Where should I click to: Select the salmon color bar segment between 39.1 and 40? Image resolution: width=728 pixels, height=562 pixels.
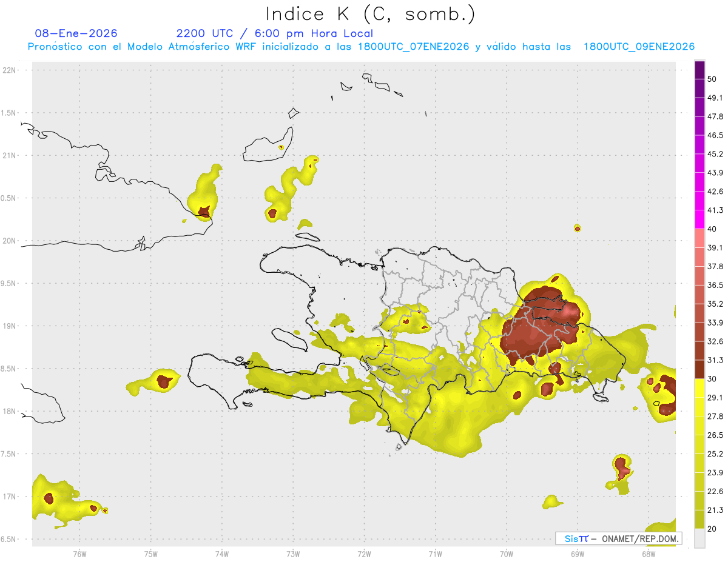coord(699,238)
